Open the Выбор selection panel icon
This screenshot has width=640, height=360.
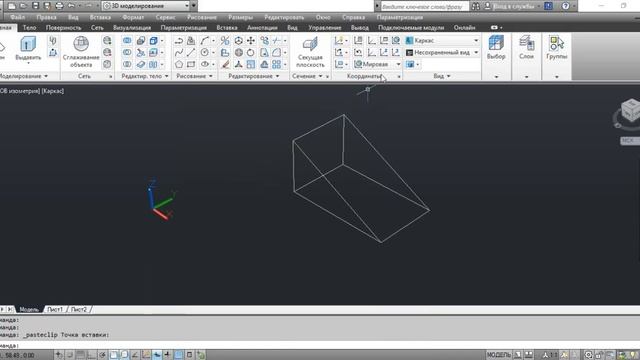point(496,43)
